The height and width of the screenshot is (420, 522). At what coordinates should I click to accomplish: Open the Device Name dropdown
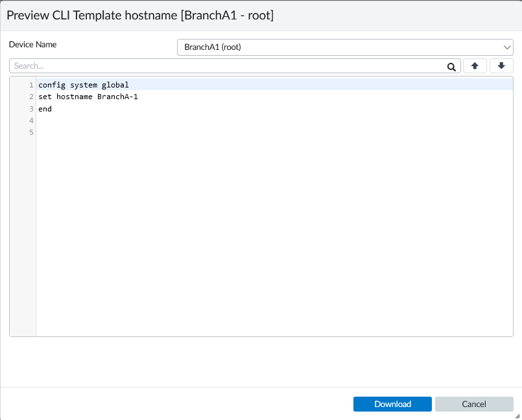(344, 47)
